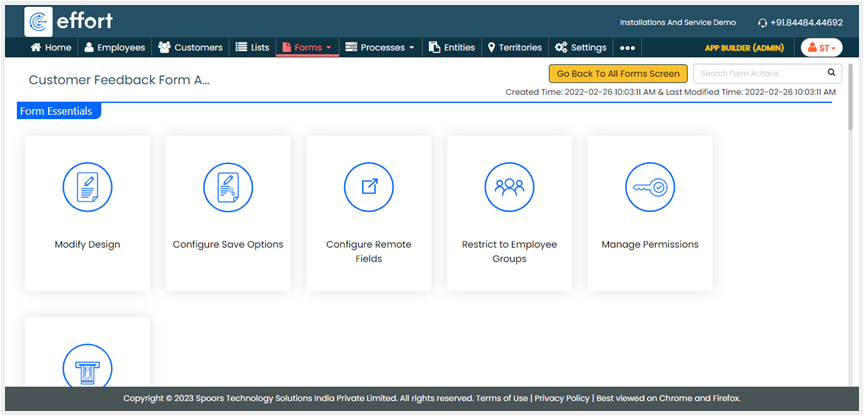Click the effort logo icon

point(40,22)
